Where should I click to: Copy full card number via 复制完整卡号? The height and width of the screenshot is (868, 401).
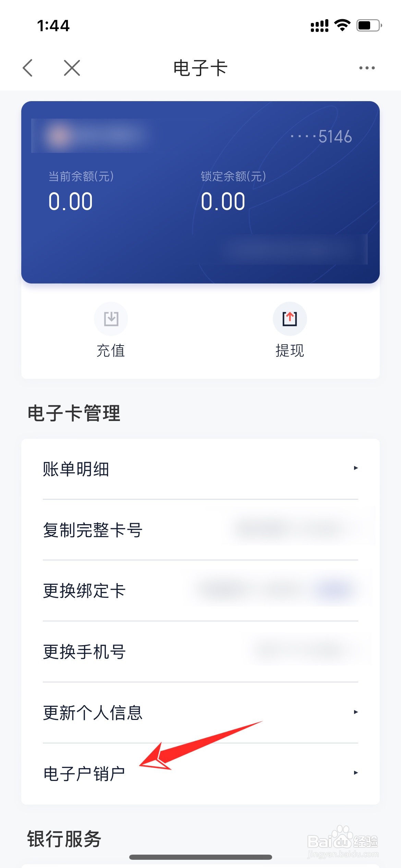tap(200, 530)
